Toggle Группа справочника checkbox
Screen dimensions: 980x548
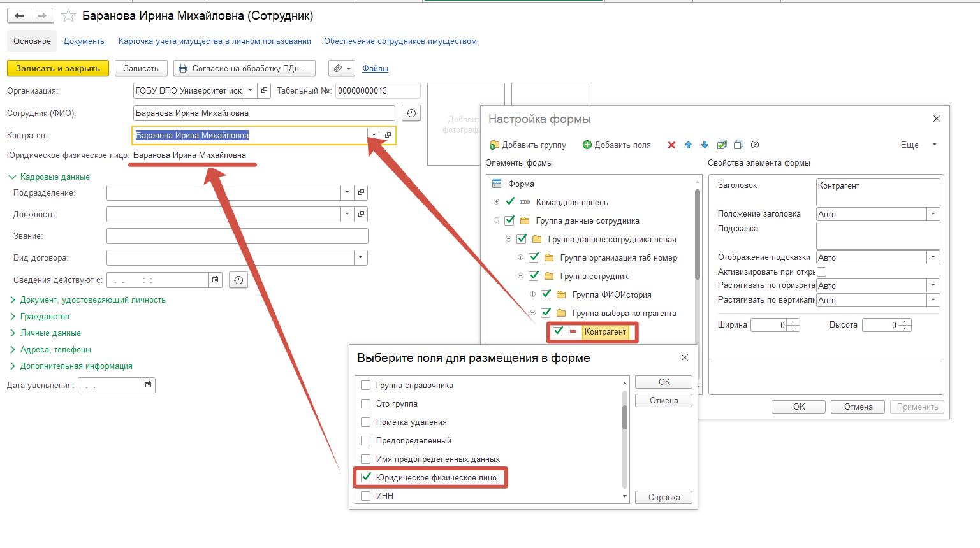(x=366, y=385)
